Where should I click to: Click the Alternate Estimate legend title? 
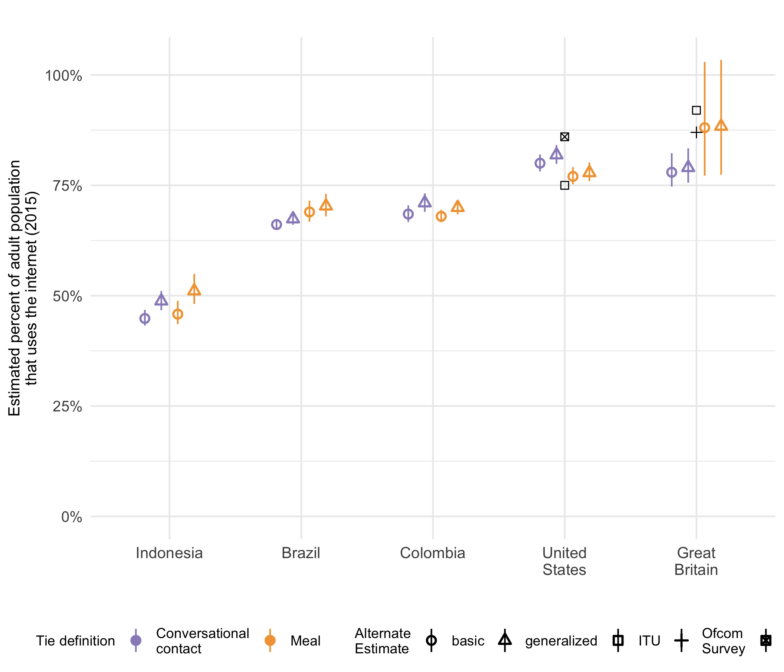[383, 641]
